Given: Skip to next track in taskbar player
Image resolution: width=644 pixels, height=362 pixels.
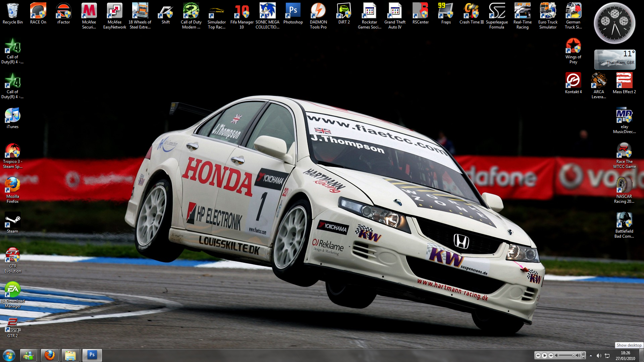Looking at the screenshot, I should tap(551, 355).
